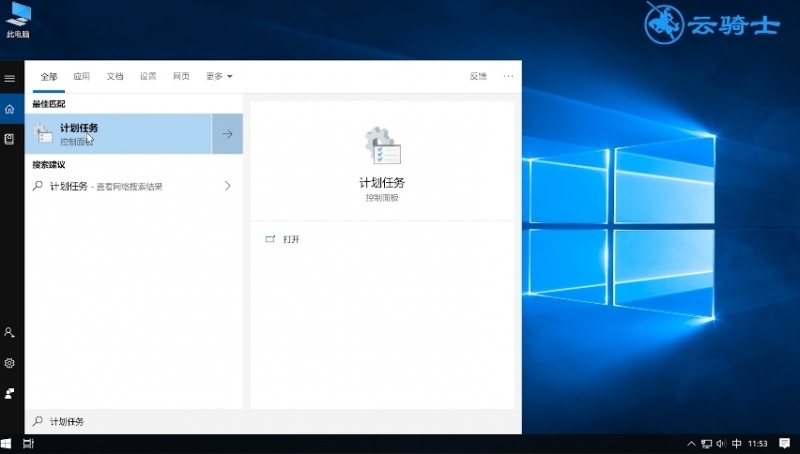Click the feedback person icon in sidebar

(x=9, y=393)
